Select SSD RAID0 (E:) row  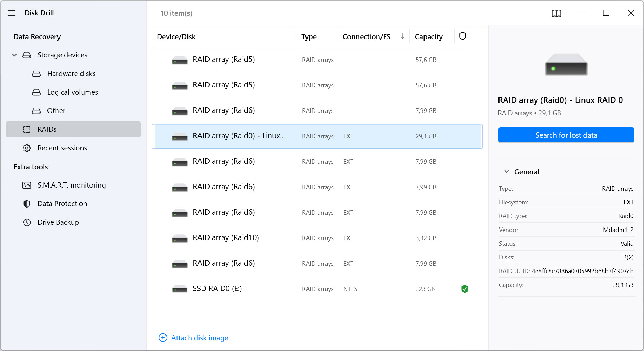click(x=317, y=289)
